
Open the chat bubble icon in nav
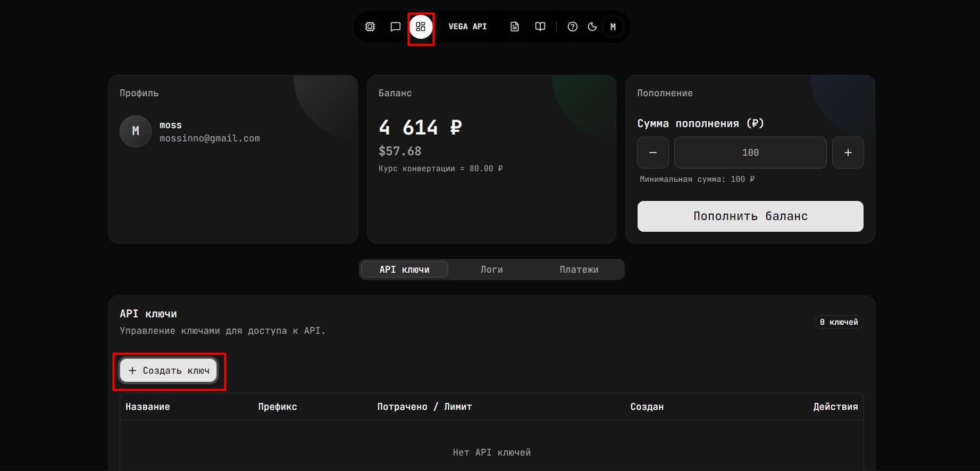click(x=395, y=27)
